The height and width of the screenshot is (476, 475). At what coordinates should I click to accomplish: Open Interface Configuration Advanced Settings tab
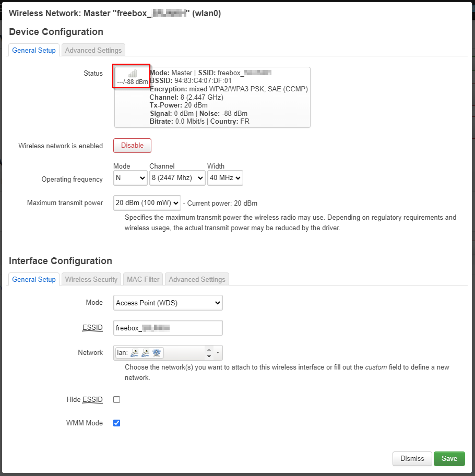[x=197, y=279]
